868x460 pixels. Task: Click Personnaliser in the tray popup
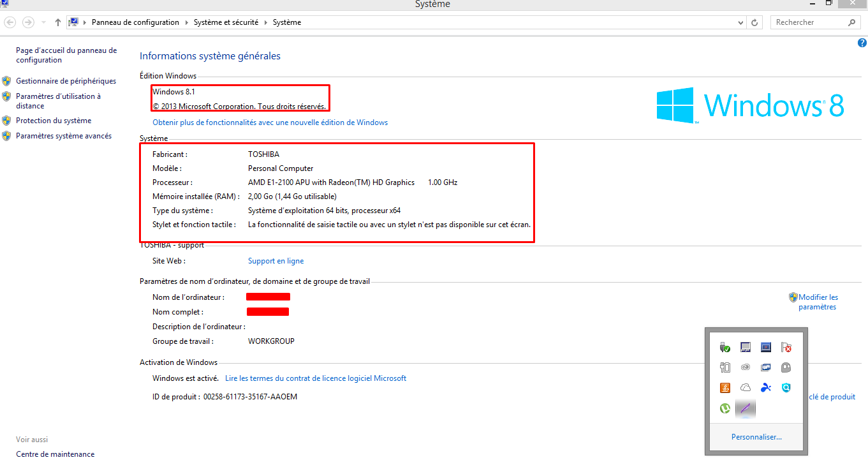click(756, 437)
